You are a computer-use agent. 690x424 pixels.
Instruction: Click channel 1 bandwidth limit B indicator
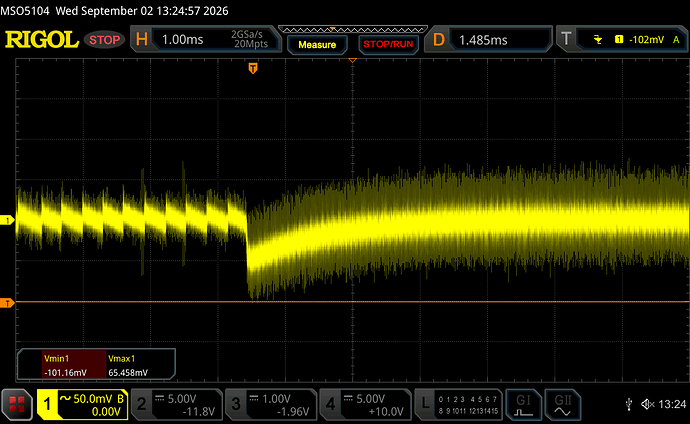pyautogui.click(x=120, y=398)
